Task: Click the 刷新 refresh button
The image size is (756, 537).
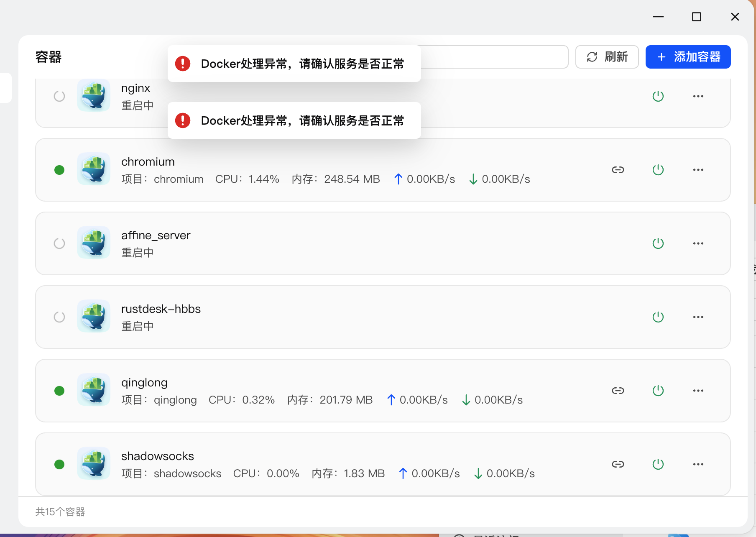Action: click(607, 57)
